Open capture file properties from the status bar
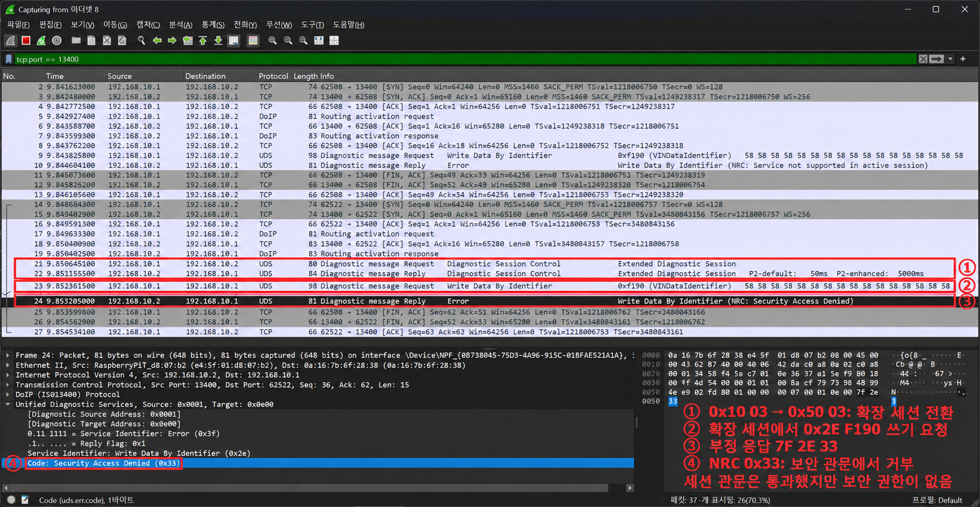 25,500
